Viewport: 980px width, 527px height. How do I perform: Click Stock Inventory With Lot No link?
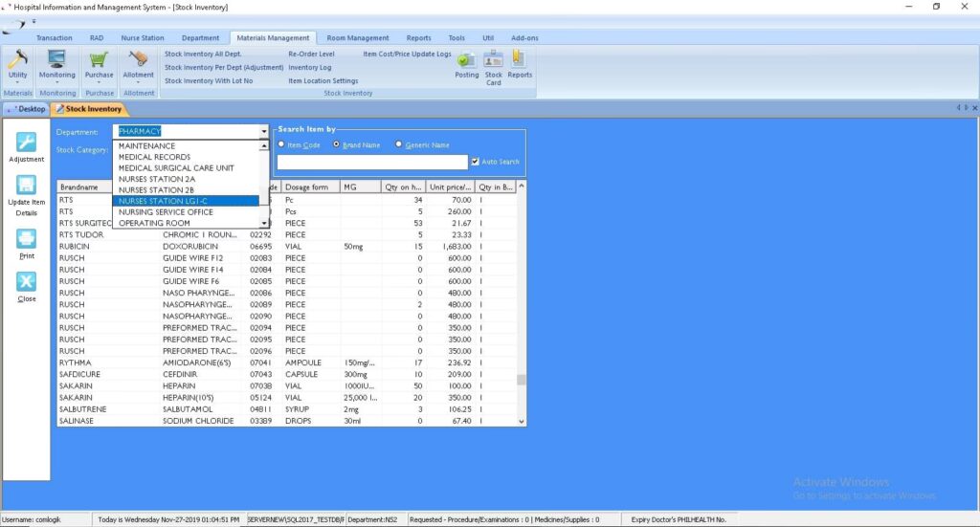209,81
